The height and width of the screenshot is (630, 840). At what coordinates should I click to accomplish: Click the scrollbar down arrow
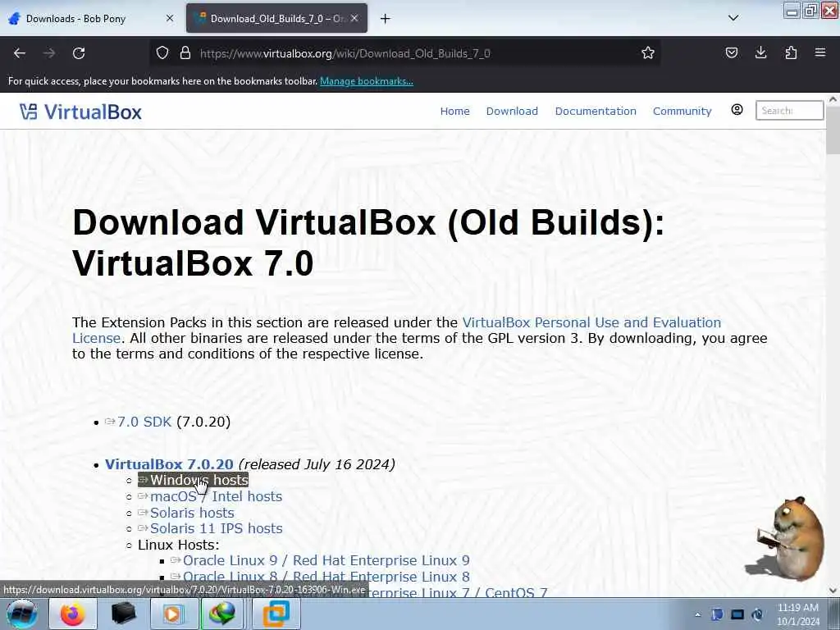click(833, 591)
